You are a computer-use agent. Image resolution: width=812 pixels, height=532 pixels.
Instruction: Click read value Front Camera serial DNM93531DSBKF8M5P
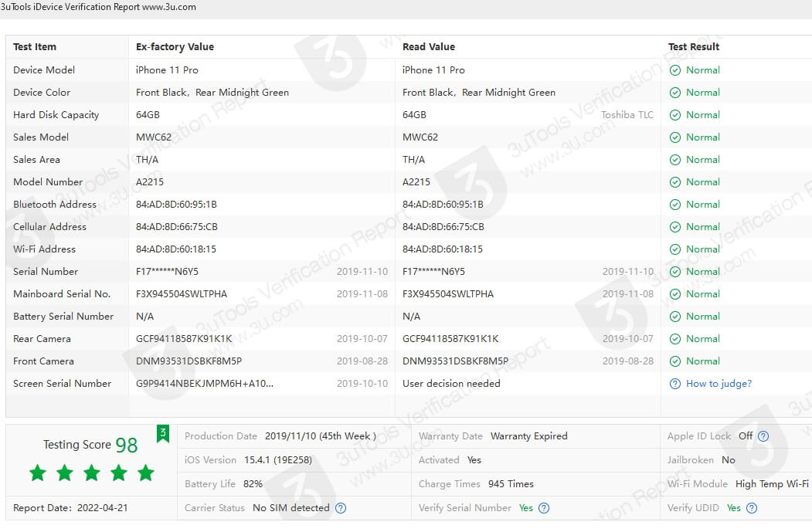[455, 361]
